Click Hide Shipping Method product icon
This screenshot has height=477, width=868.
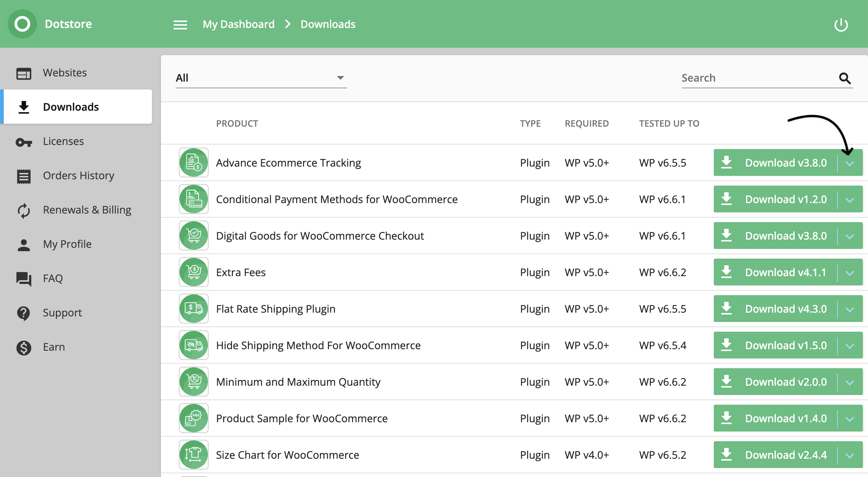(x=194, y=345)
